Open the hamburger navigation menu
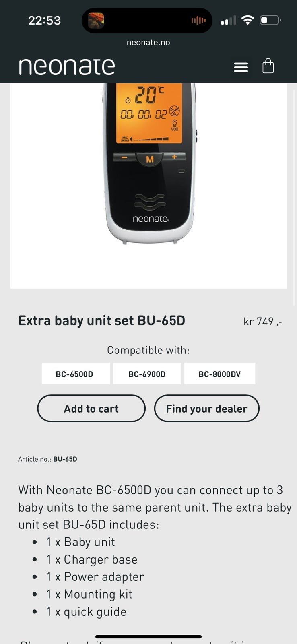Screen dimensions: 297x644 (x=241, y=67)
